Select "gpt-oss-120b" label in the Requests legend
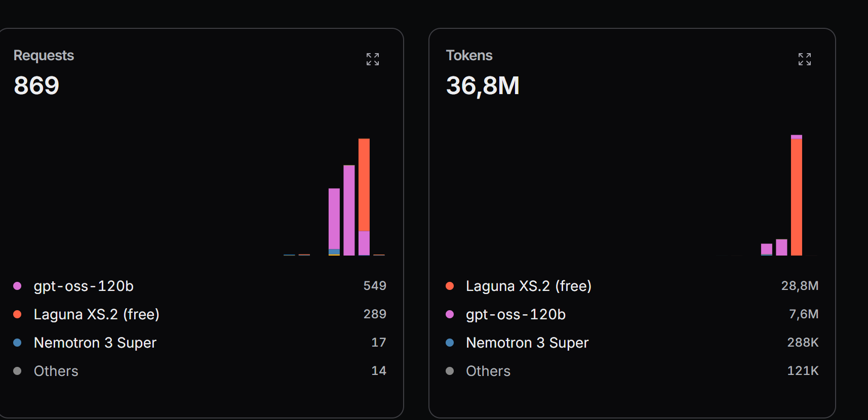The image size is (868, 420). [x=84, y=286]
